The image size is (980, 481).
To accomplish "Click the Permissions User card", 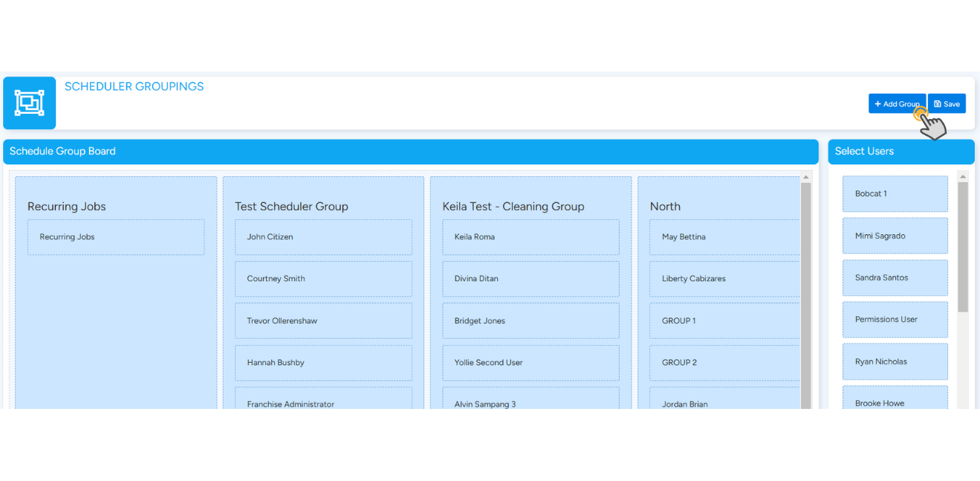I will click(x=895, y=320).
